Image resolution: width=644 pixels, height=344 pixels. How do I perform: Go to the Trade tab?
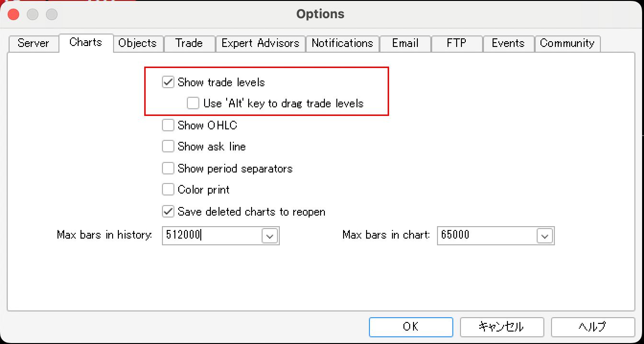pos(189,43)
